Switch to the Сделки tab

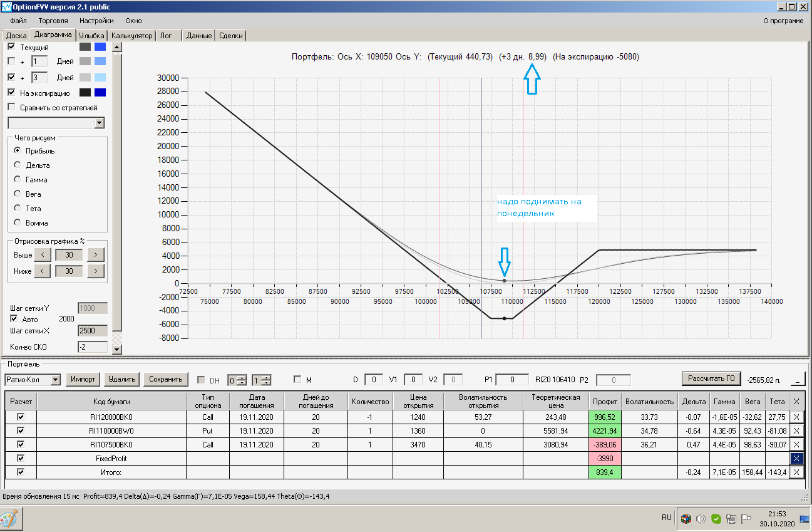[x=231, y=36]
